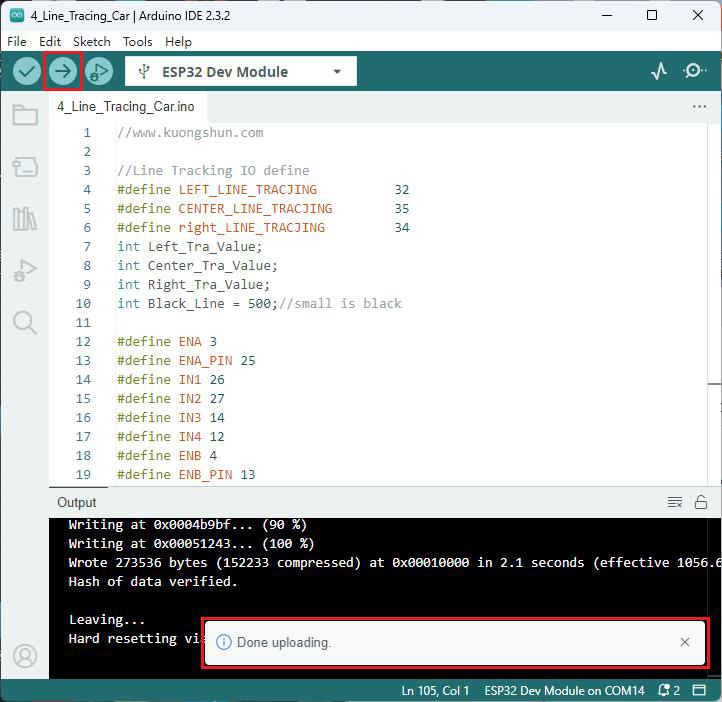The height and width of the screenshot is (702, 722).
Task: Click the Output panel label
Action: tap(77, 502)
